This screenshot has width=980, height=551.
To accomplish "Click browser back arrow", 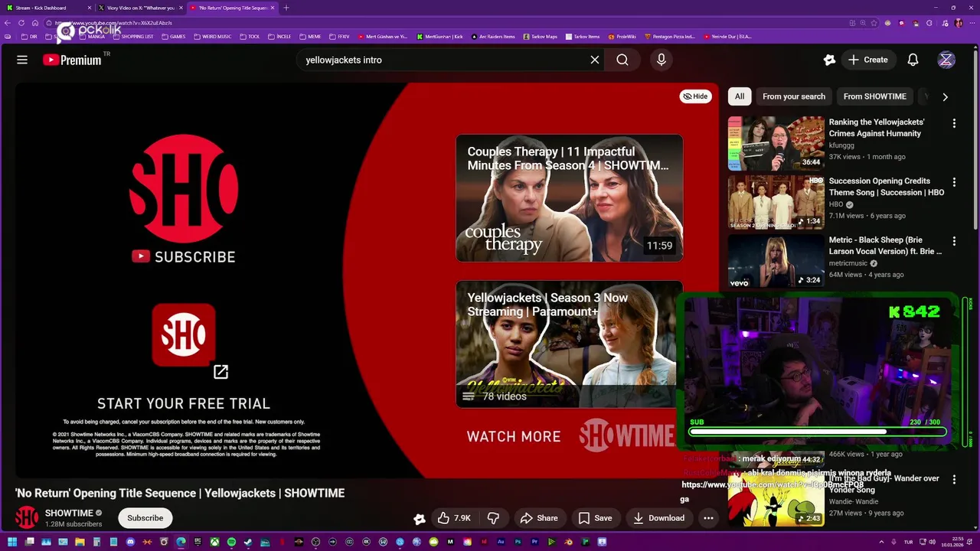I will coord(8,23).
